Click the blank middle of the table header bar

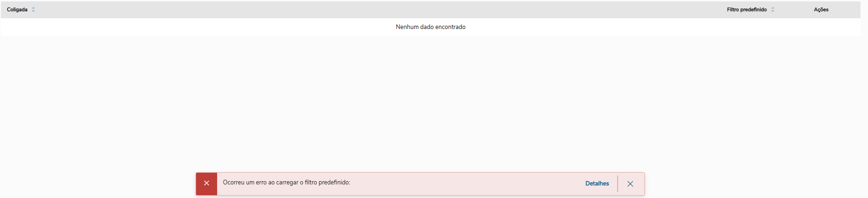click(x=374, y=9)
